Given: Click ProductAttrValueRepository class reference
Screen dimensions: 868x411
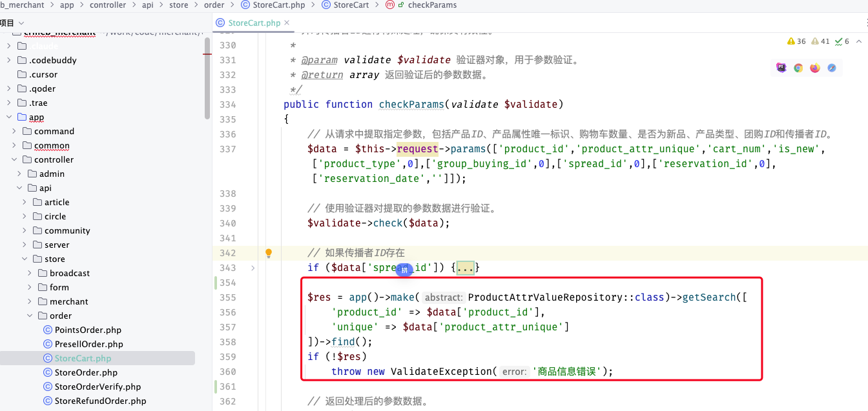Looking at the screenshot, I should tap(551, 297).
